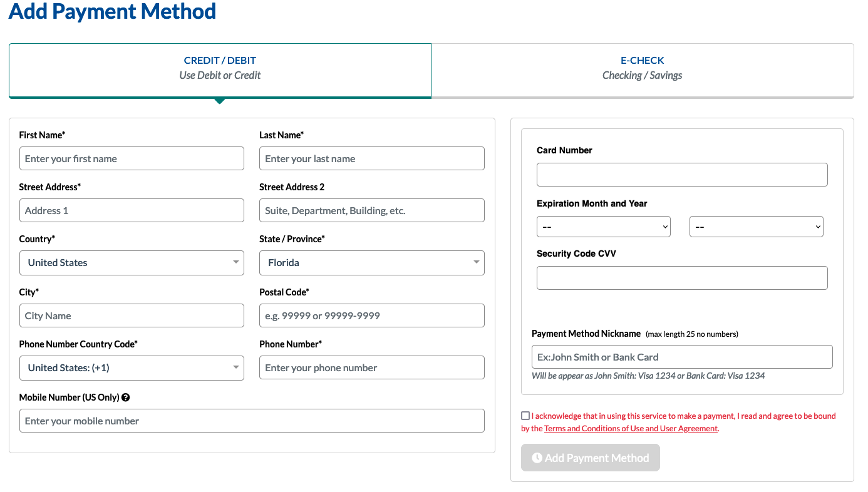The height and width of the screenshot is (492, 868).
Task: Click the Security Code CVV field
Action: point(681,277)
